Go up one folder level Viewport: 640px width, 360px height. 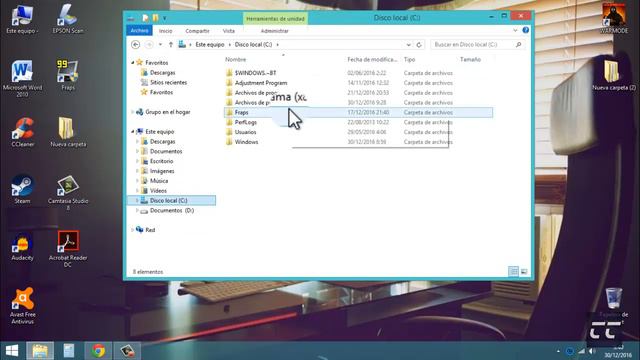[171, 44]
